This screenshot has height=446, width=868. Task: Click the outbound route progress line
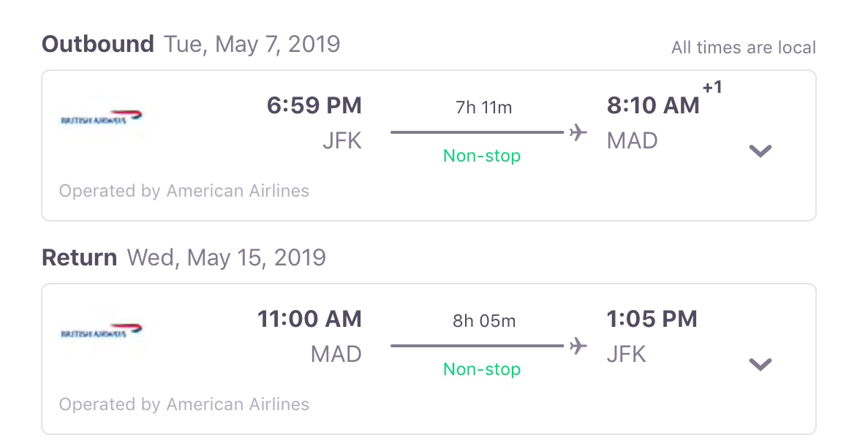coord(475,132)
